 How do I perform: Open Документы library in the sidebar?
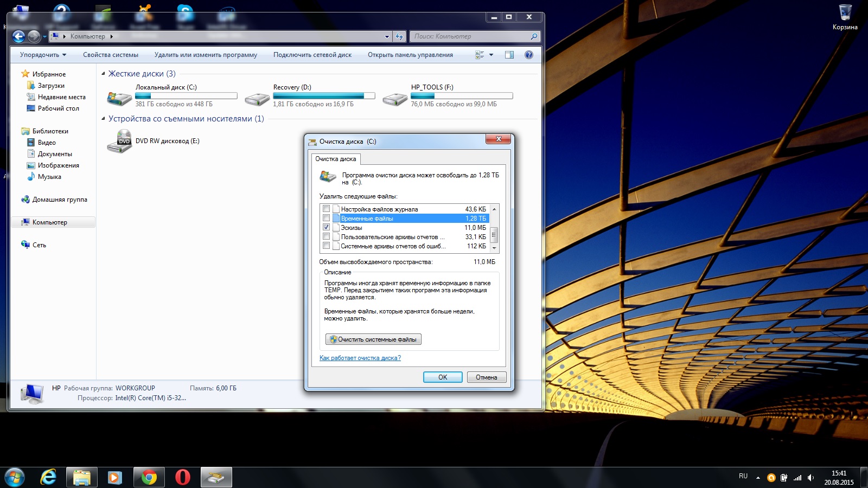[x=49, y=154]
